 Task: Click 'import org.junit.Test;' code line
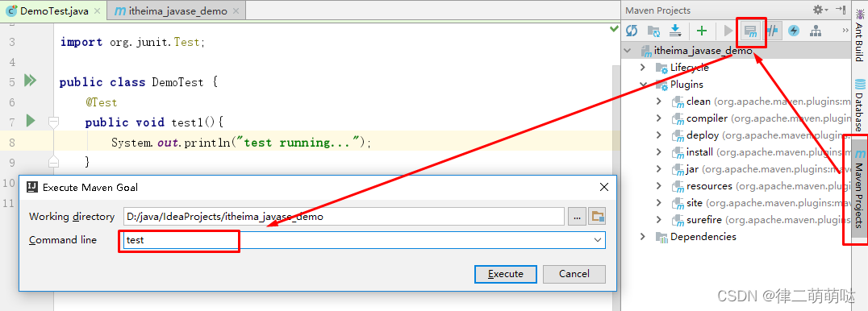132,42
